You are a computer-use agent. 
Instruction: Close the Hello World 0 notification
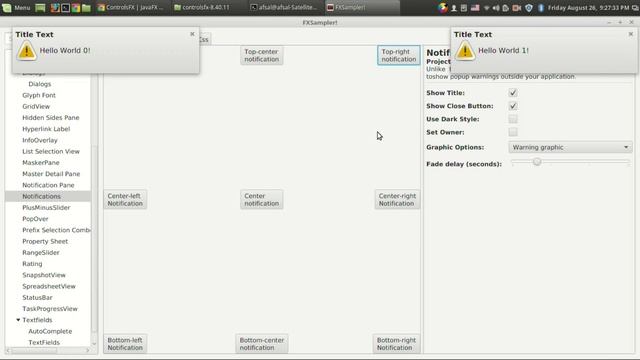click(x=192, y=34)
